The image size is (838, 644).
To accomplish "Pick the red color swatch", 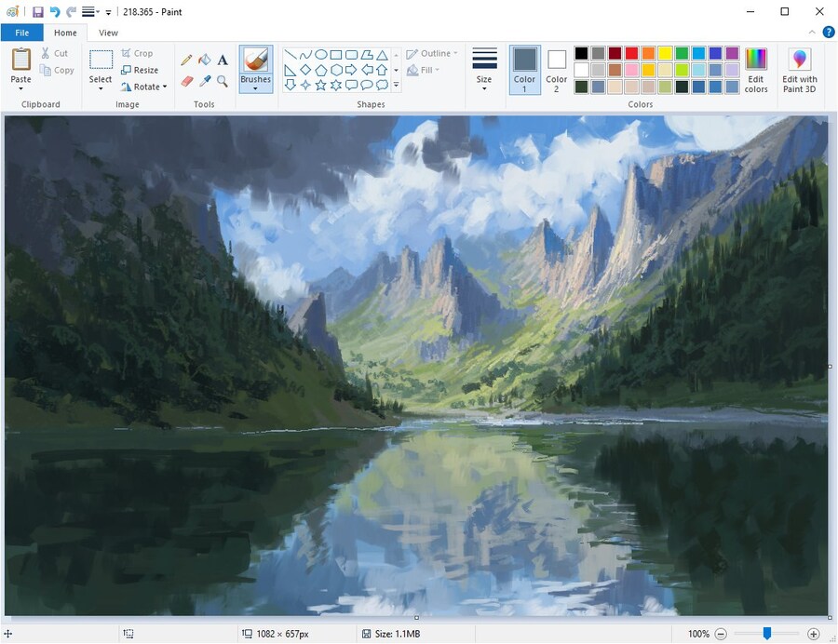I will (x=631, y=53).
